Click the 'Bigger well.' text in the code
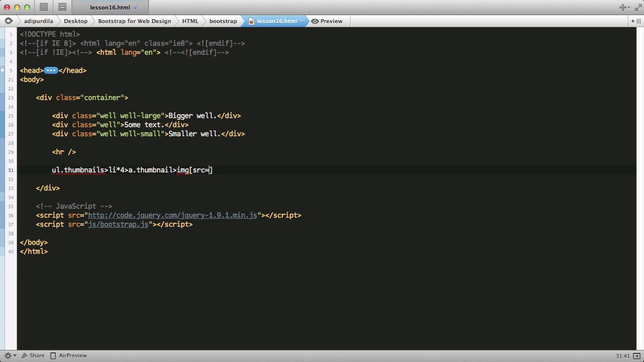This screenshot has width=644, height=362. 192,116
